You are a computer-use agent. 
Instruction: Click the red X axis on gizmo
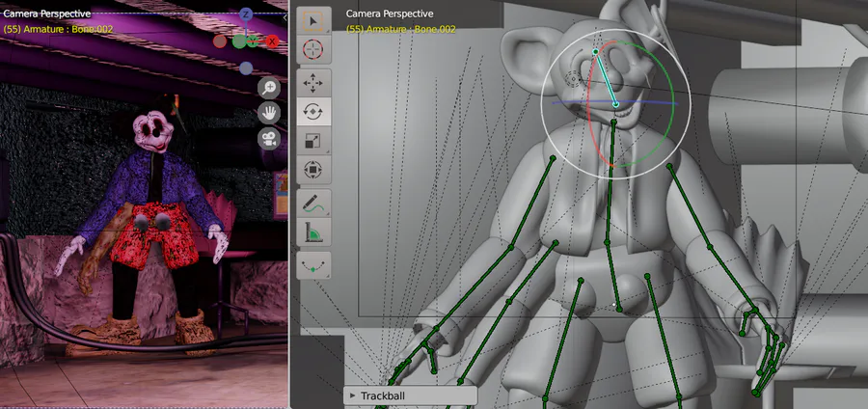[x=272, y=41]
